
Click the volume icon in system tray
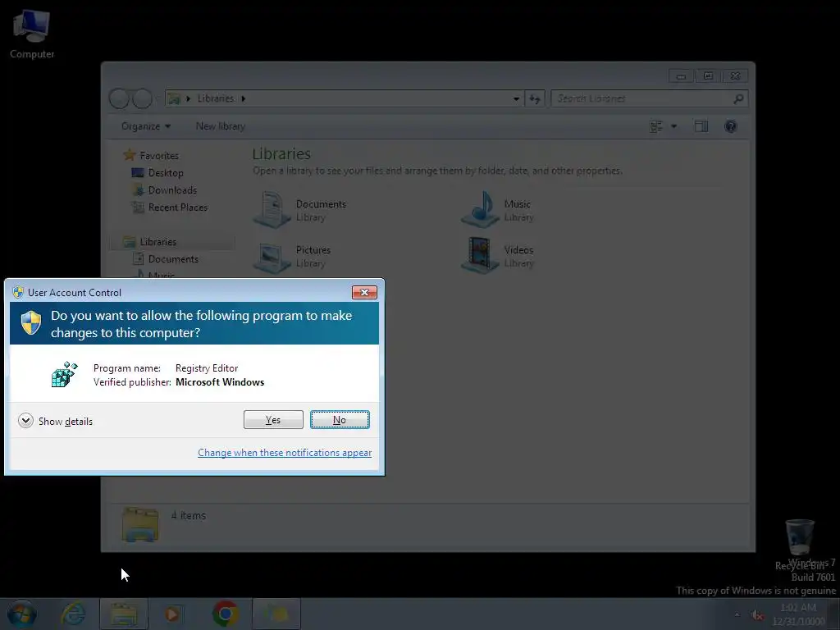coord(757,615)
